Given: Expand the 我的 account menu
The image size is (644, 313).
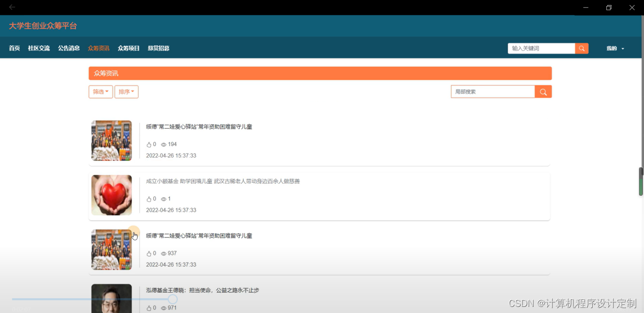Looking at the screenshot, I should (x=615, y=48).
